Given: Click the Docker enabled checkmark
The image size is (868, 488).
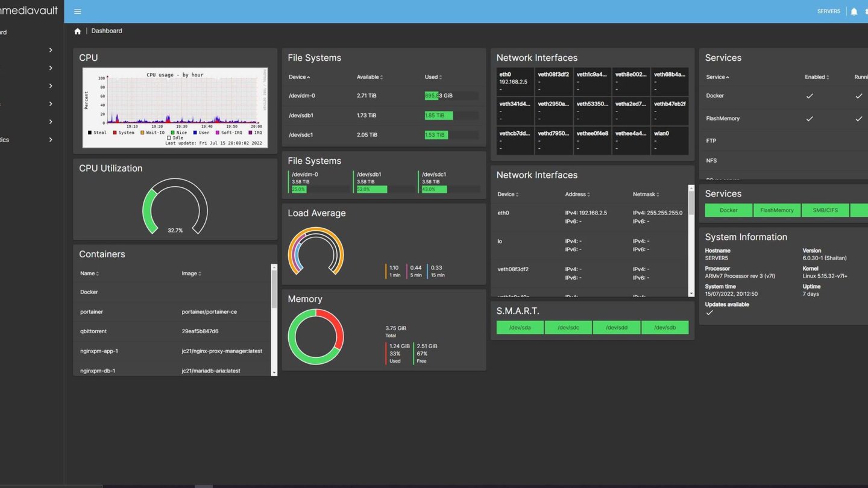Looking at the screenshot, I should (810, 96).
